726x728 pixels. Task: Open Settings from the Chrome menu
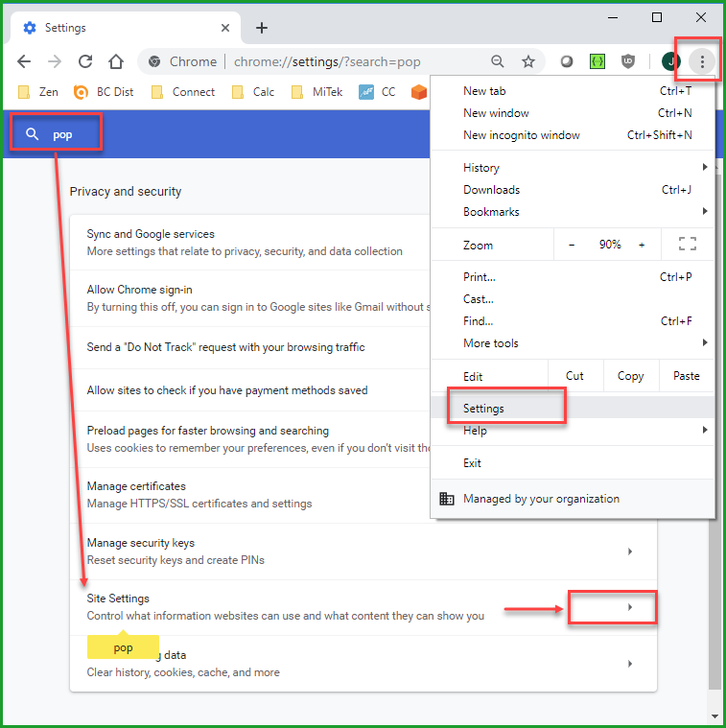pyautogui.click(x=573, y=408)
